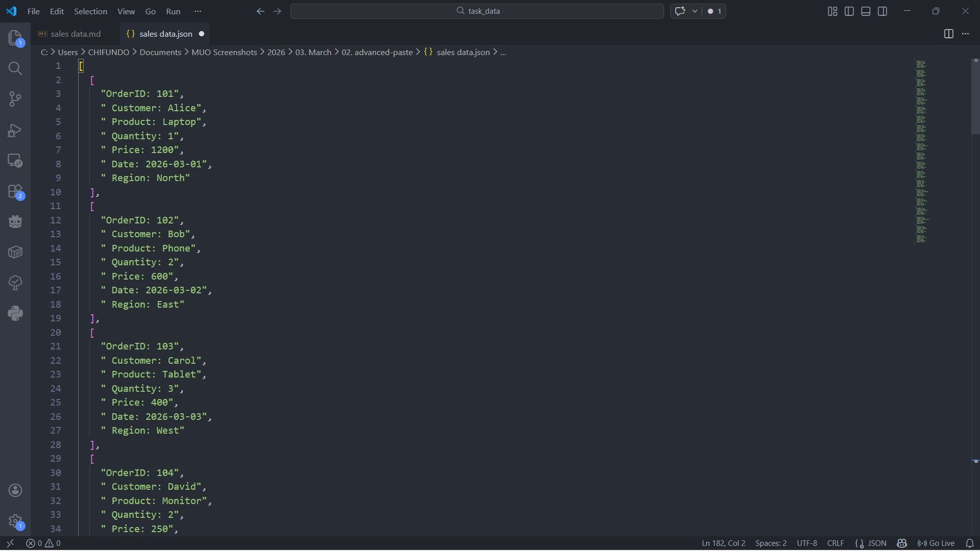The height and width of the screenshot is (551, 980).
Task: Select the sales data.json tab
Action: click(165, 34)
